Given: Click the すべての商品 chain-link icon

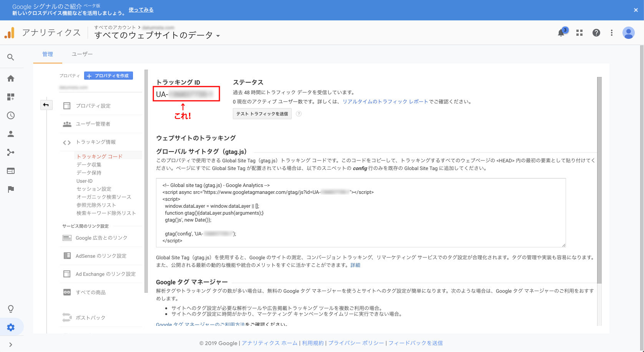Looking at the screenshot, I should 67,292.
